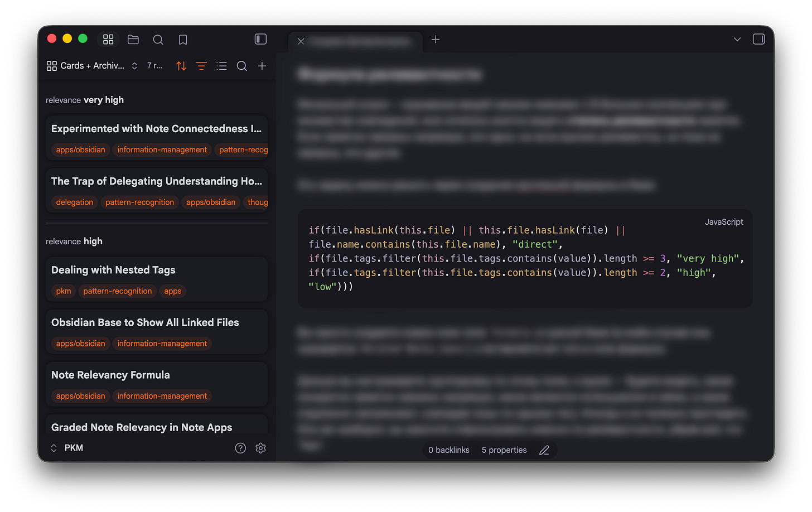Expand the tab list chevron
812x512 pixels.
[x=737, y=40]
